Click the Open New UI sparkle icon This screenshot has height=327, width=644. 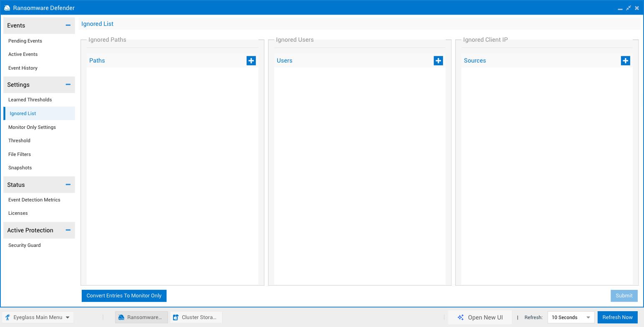pyautogui.click(x=461, y=317)
